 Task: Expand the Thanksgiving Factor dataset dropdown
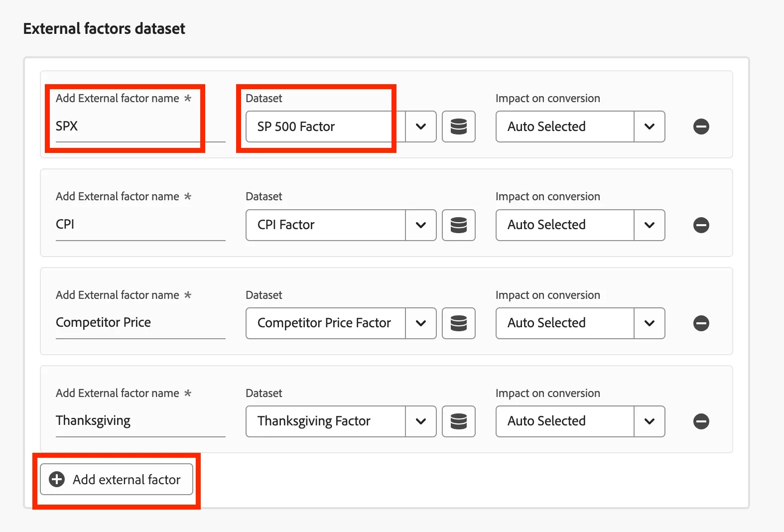(x=421, y=421)
